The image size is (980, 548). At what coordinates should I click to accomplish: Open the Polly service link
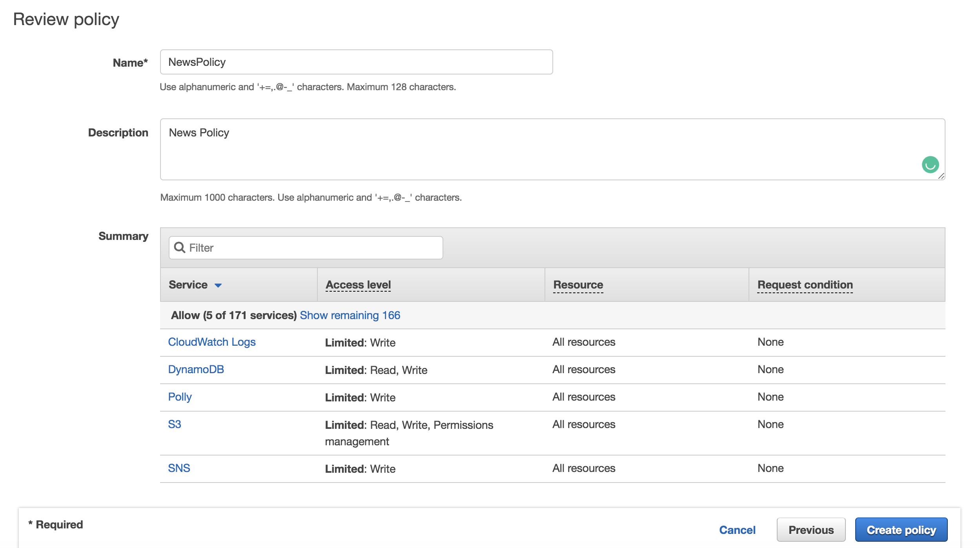180,397
